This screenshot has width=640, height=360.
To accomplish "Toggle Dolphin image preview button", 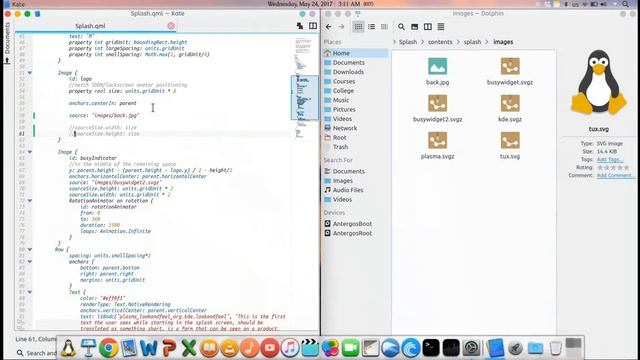I will coord(415,27).
